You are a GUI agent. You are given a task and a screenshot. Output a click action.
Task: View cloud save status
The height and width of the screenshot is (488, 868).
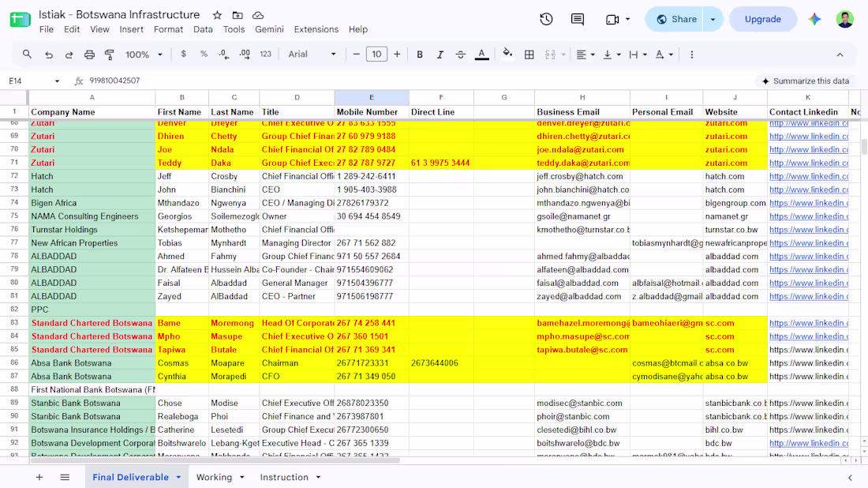click(258, 15)
